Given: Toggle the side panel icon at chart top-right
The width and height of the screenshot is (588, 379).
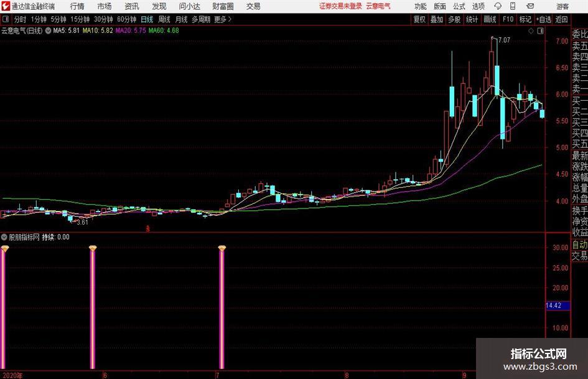Looking at the screenshot, I should point(540,31).
